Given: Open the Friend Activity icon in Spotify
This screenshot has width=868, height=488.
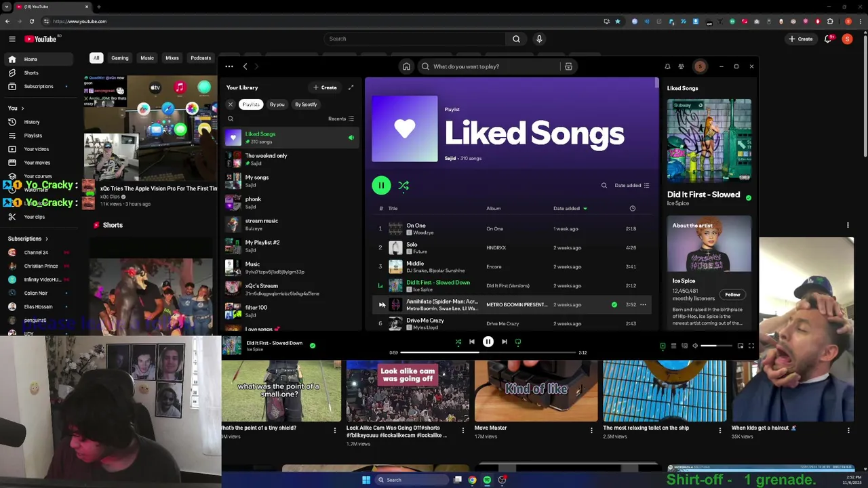Looking at the screenshot, I should click(681, 66).
